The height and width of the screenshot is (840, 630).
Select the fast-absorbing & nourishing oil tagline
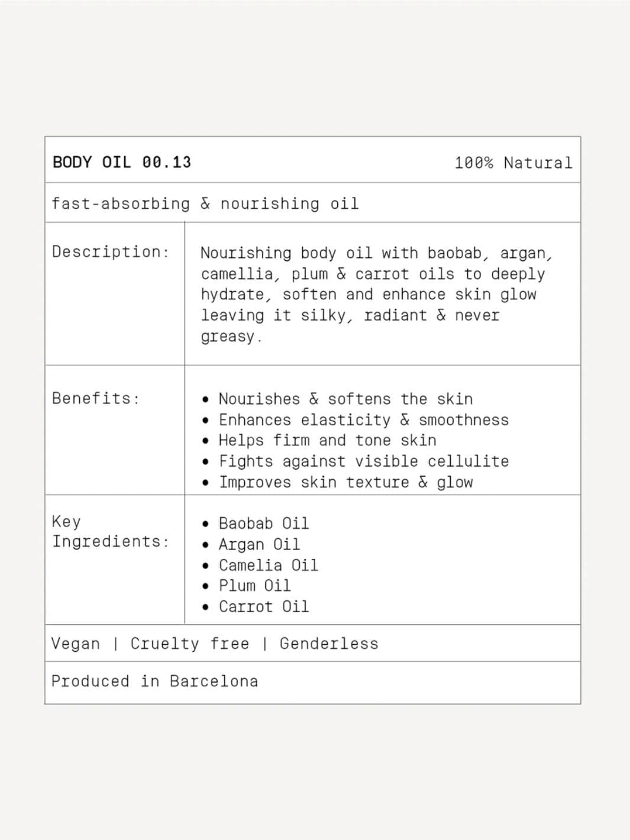pos(205,203)
